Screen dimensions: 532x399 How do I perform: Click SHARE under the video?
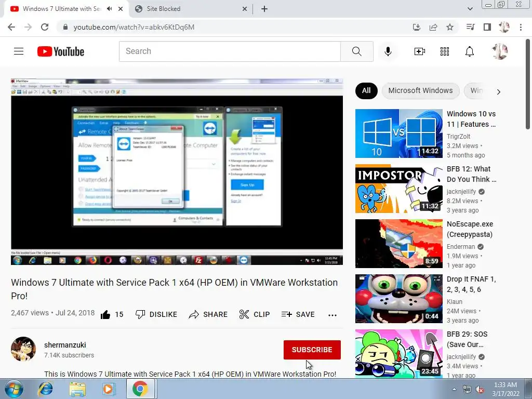click(x=208, y=314)
